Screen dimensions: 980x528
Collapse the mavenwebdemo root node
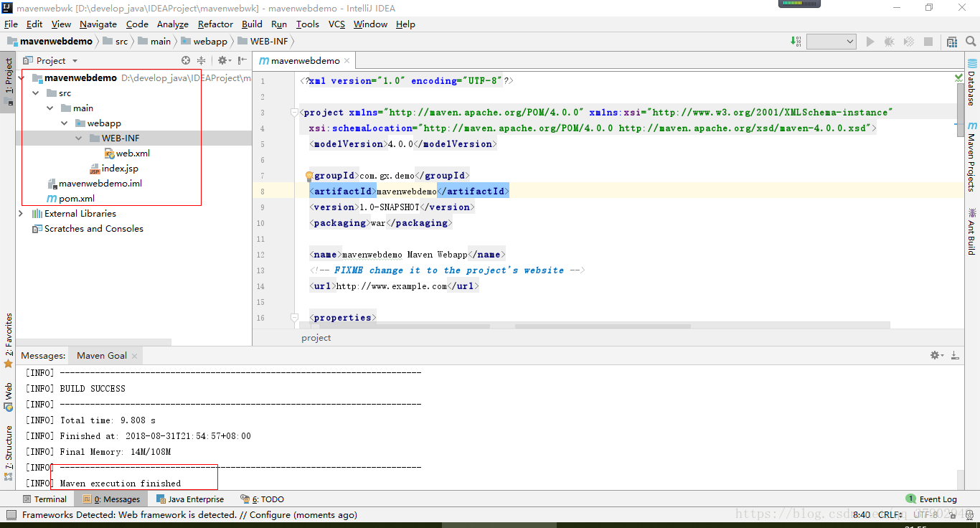coord(22,77)
